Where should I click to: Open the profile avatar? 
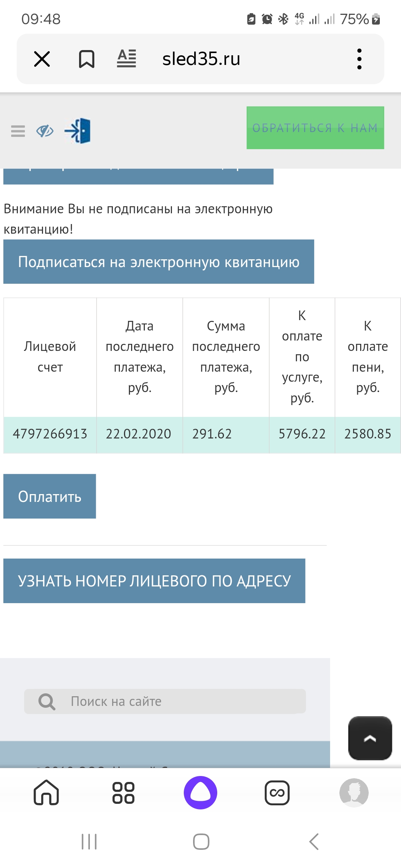(x=354, y=793)
